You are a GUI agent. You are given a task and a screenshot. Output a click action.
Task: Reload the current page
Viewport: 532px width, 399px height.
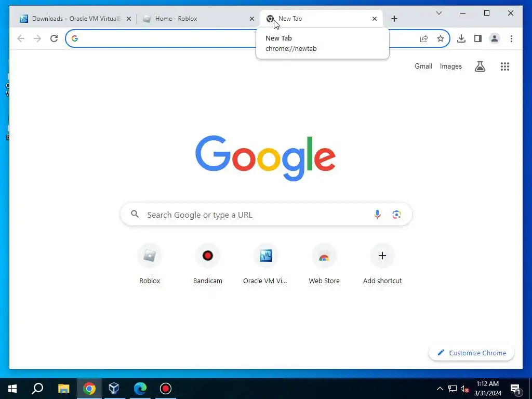(x=54, y=38)
